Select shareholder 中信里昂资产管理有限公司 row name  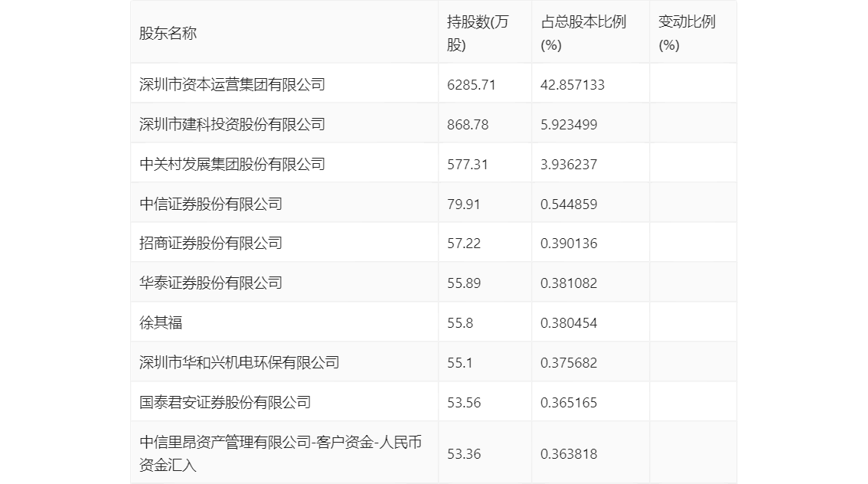coord(281,453)
